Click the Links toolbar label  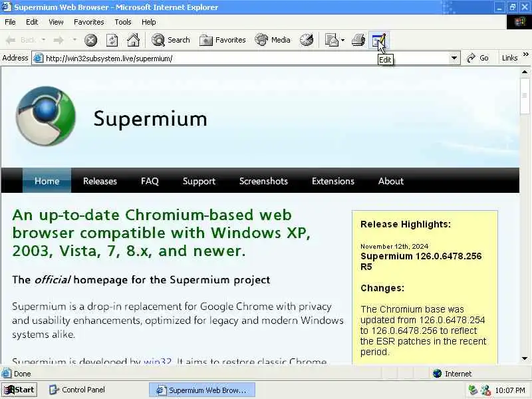(509, 58)
